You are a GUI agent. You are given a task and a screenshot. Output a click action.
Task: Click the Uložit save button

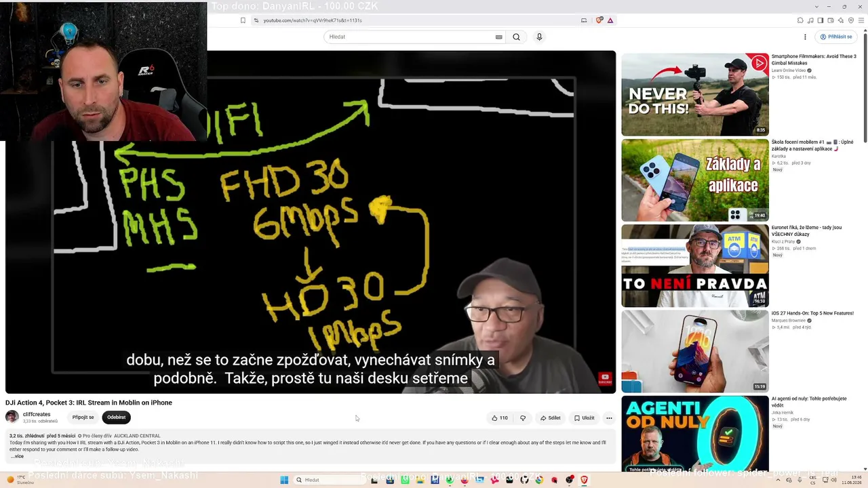coord(584,418)
